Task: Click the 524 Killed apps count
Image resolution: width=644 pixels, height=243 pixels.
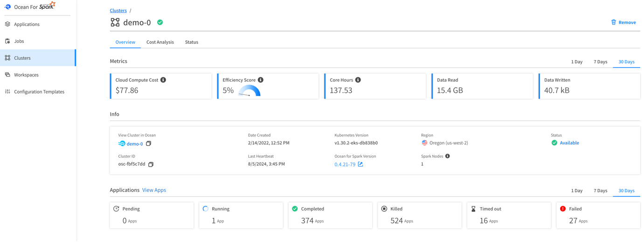Action: pyautogui.click(x=396, y=221)
